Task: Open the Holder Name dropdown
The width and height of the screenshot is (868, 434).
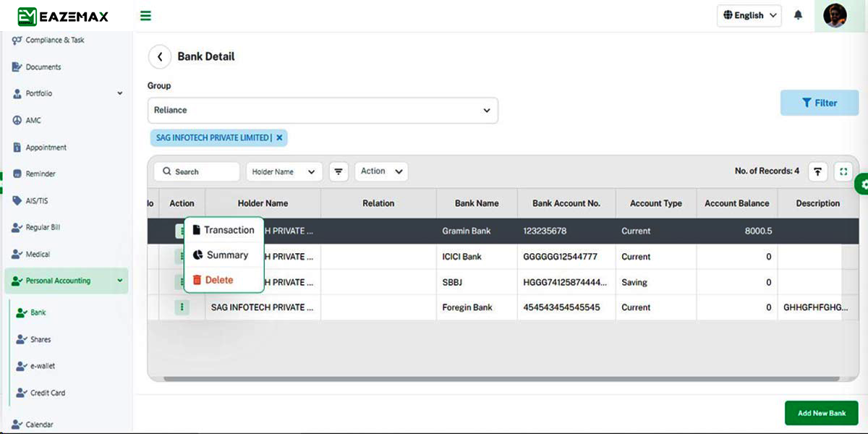Action: (284, 171)
